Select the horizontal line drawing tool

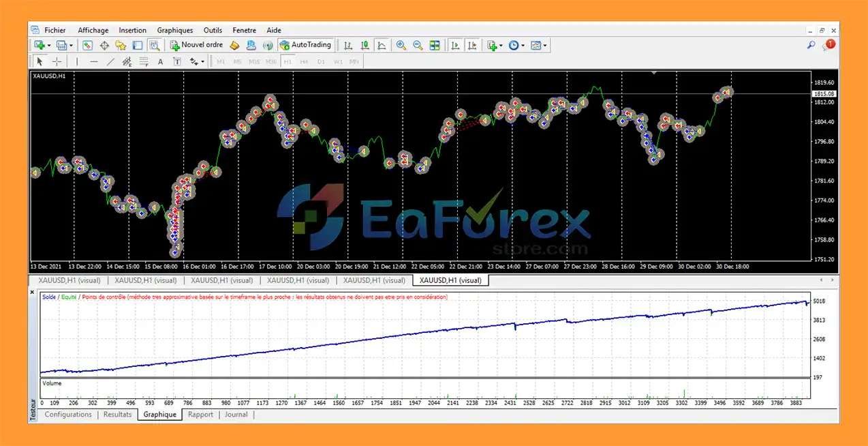(94, 62)
